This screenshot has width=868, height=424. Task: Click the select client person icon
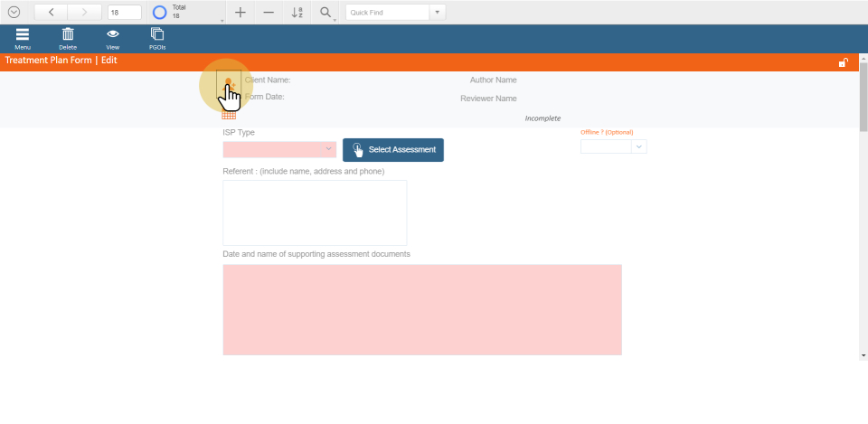pyautogui.click(x=229, y=85)
